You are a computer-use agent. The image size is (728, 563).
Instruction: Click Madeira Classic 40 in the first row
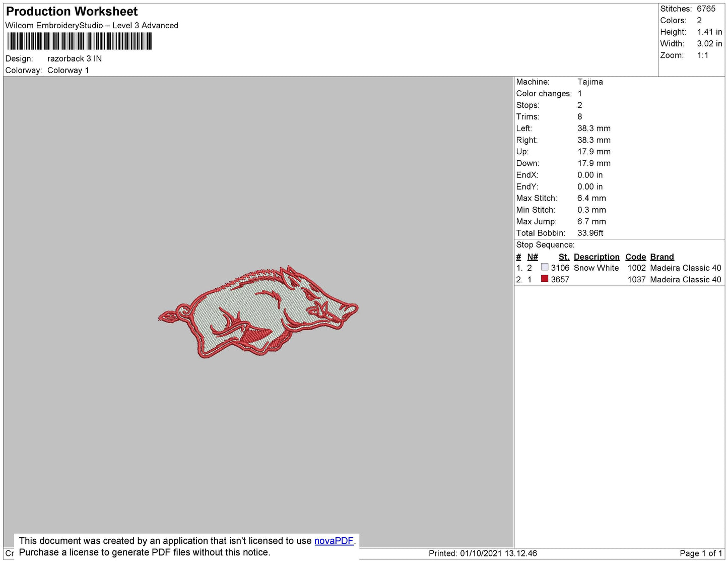[686, 268]
